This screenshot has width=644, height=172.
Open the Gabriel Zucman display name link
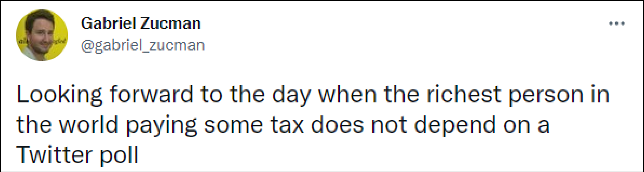pyautogui.click(x=141, y=24)
